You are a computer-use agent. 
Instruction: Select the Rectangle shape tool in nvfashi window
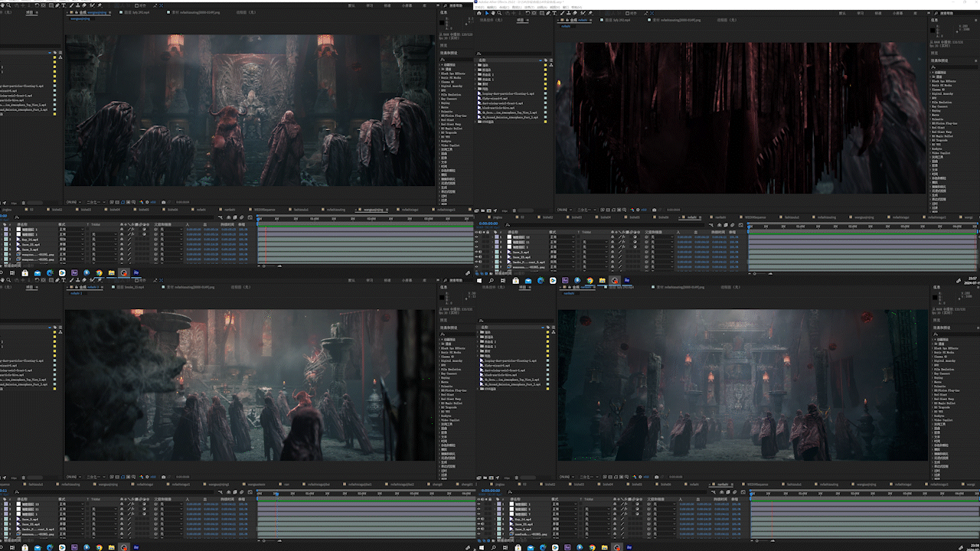coord(542,13)
